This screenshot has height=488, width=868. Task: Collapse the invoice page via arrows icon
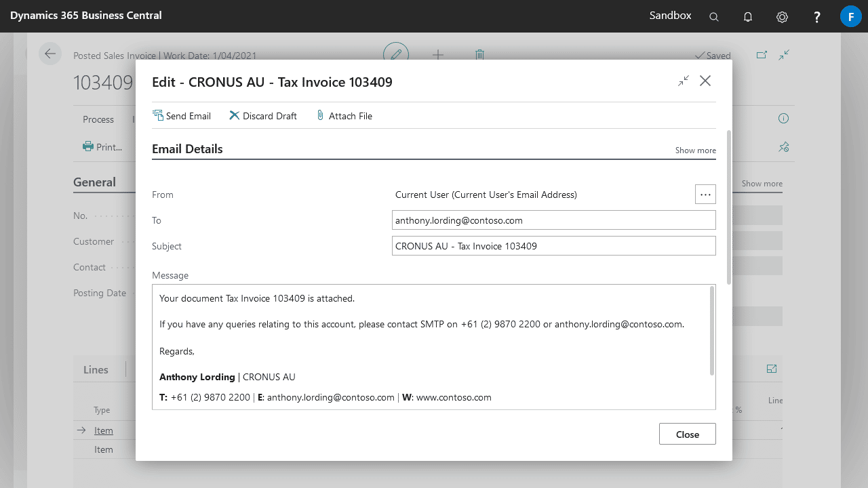tap(784, 55)
